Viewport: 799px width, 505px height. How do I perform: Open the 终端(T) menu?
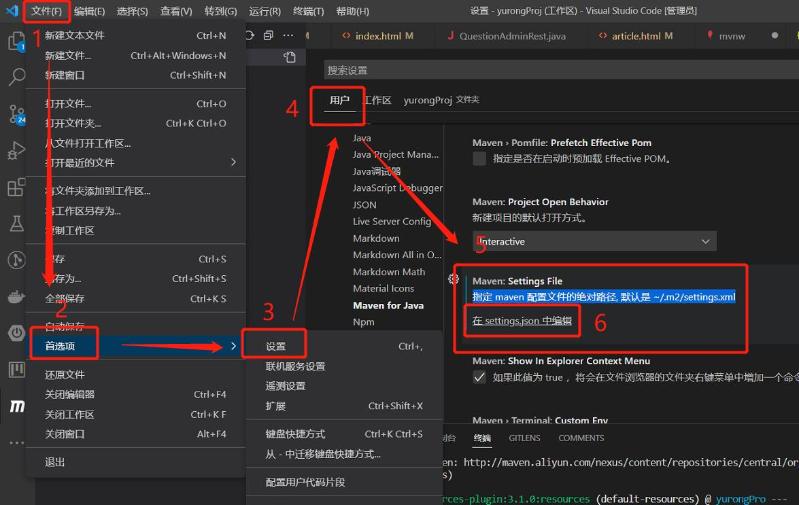point(308,11)
